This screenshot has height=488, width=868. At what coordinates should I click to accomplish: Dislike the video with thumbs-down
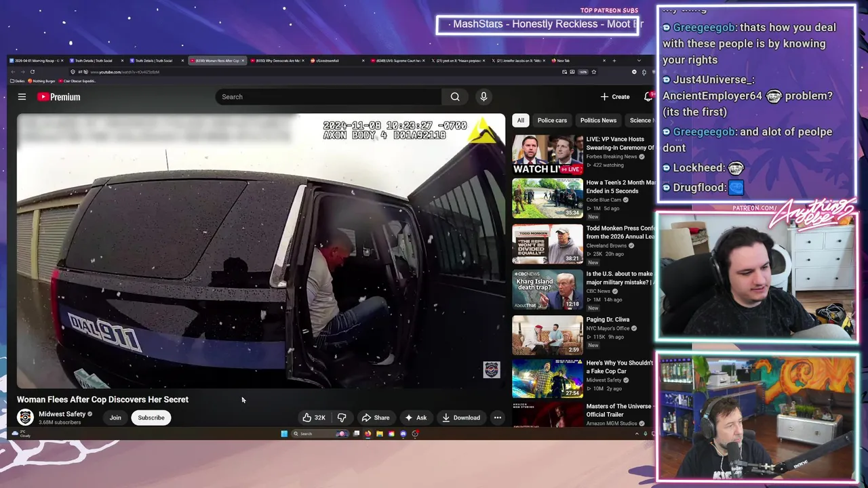tap(342, 418)
